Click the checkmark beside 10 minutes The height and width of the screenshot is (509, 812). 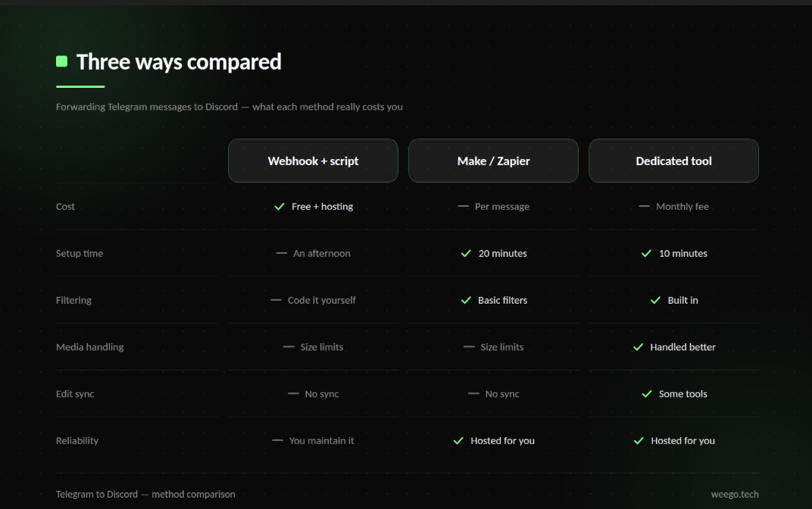tap(646, 253)
